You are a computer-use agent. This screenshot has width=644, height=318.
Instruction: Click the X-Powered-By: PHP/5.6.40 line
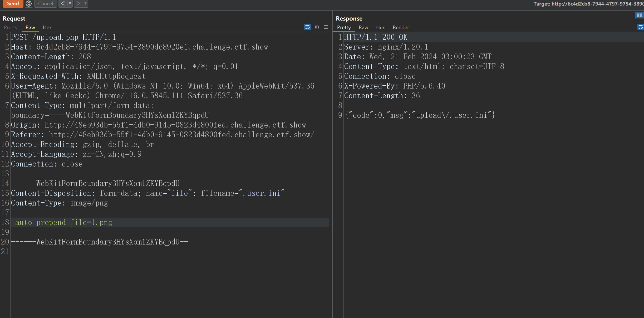click(395, 86)
